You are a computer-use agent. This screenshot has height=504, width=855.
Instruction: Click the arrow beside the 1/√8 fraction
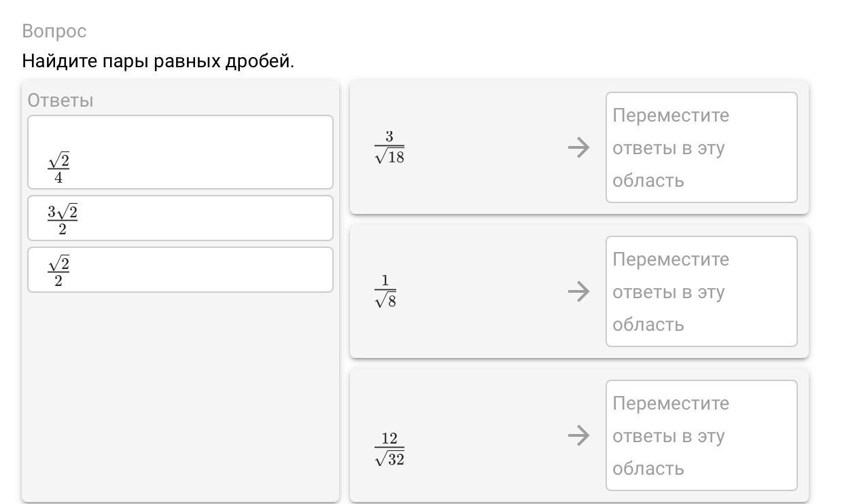(x=578, y=291)
